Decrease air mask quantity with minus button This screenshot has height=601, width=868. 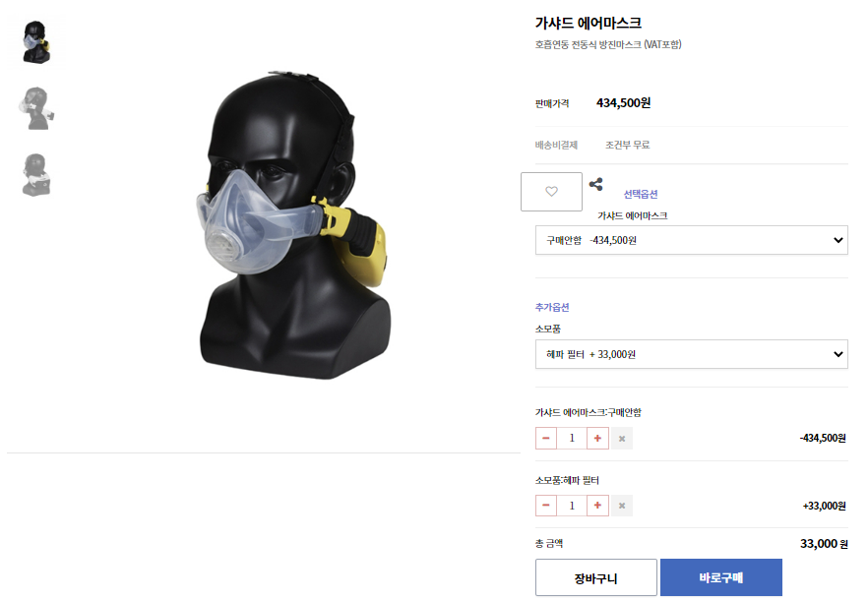[546, 439]
